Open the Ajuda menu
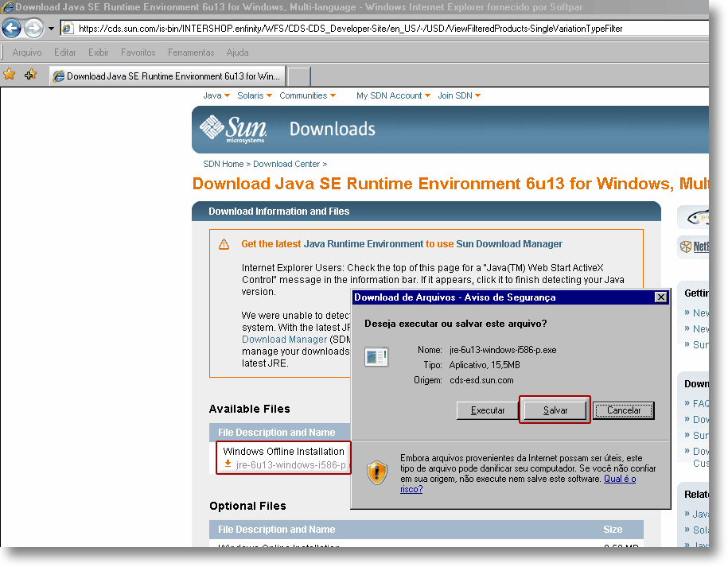The image size is (728, 567). point(237,52)
